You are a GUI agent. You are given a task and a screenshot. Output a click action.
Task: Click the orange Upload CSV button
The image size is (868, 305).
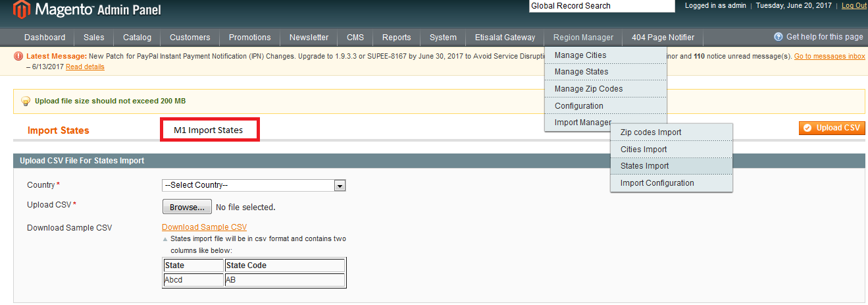point(832,128)
